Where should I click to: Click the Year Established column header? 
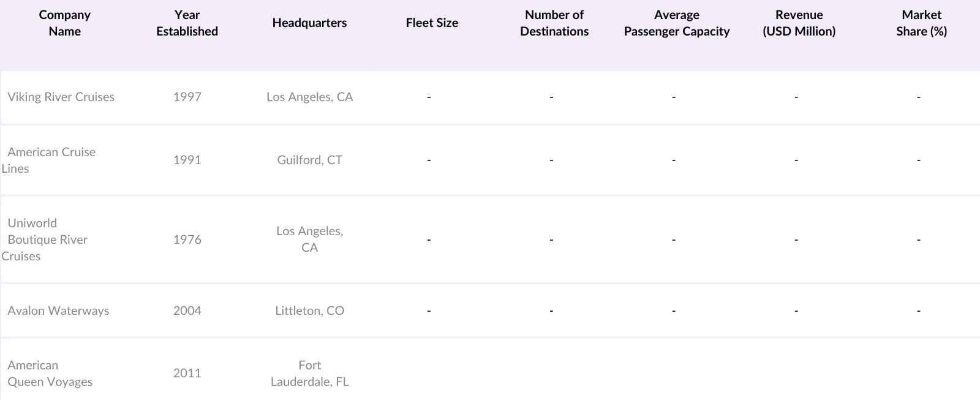tap(187, 23)
